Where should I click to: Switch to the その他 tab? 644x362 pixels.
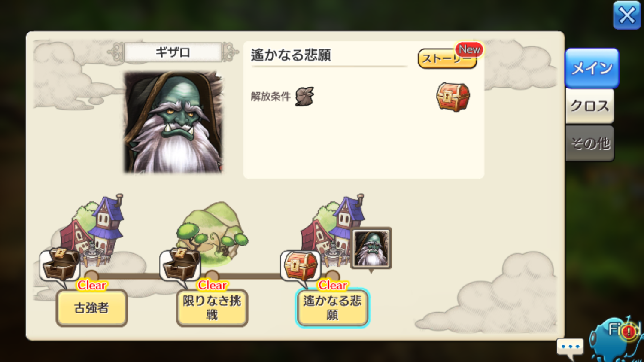[x=590, y=143]
